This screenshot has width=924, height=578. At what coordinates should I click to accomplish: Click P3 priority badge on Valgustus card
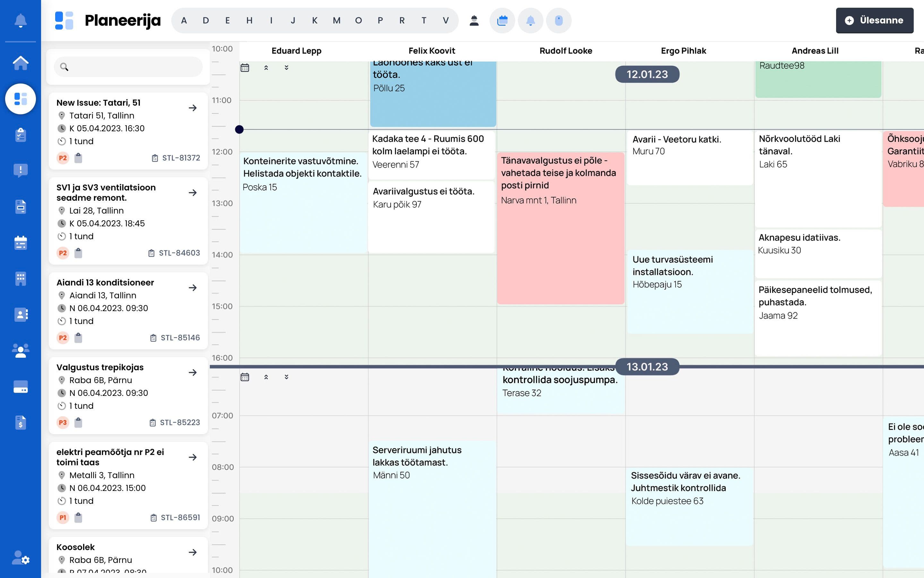(x=63, y=423)
